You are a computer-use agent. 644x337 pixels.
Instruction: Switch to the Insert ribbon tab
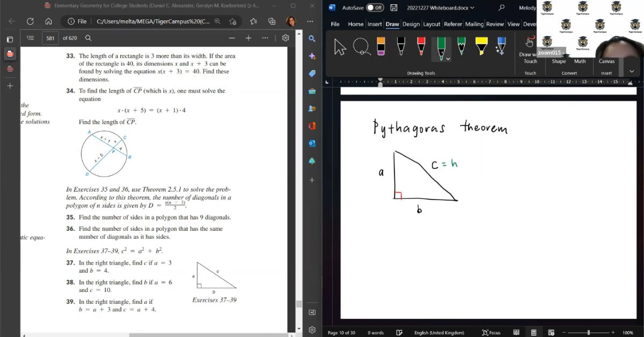[375, 24]
